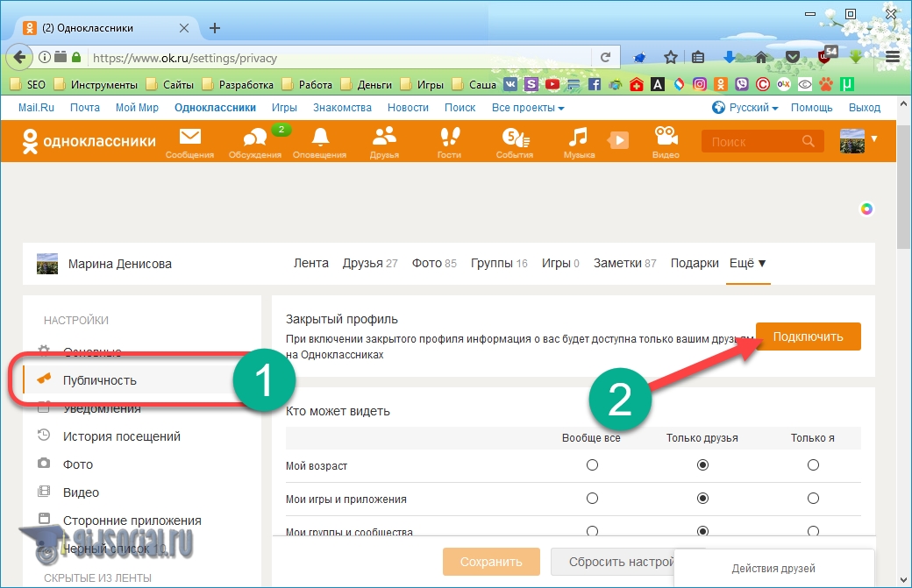Select Вообще все for Мой возраст
The image size is (912, 588).
(592, 464)
